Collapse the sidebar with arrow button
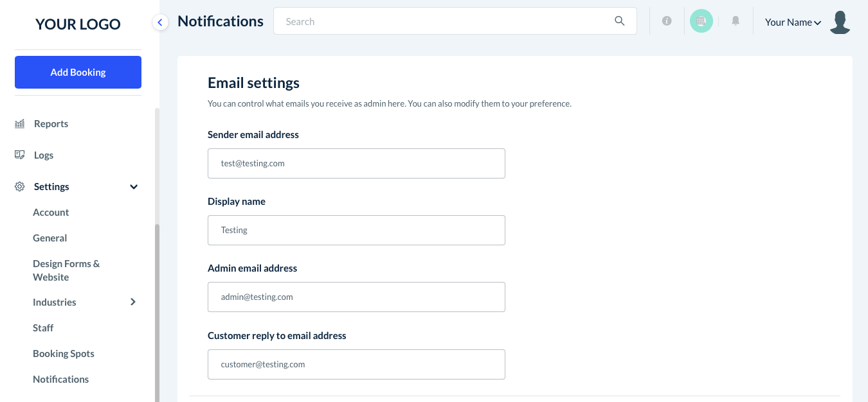 160,22
